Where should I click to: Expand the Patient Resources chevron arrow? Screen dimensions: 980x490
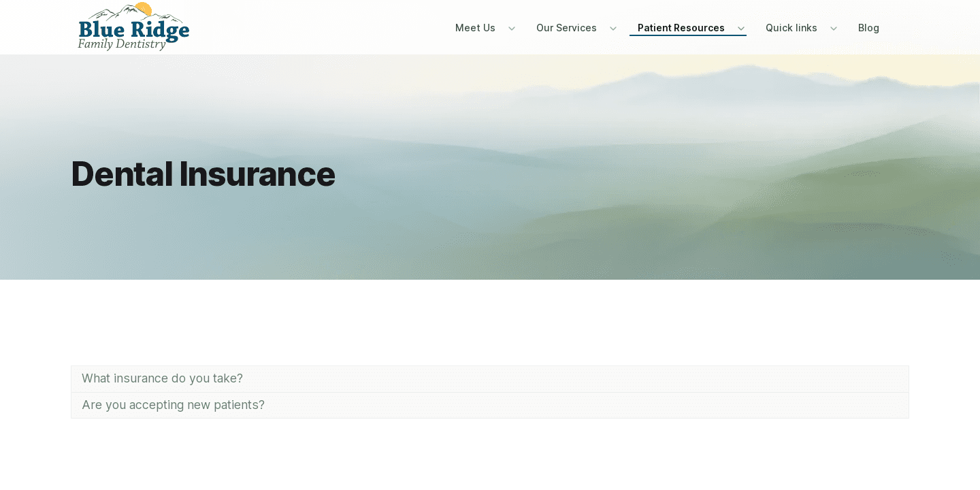pyautogui.click(x=741, y=29)
